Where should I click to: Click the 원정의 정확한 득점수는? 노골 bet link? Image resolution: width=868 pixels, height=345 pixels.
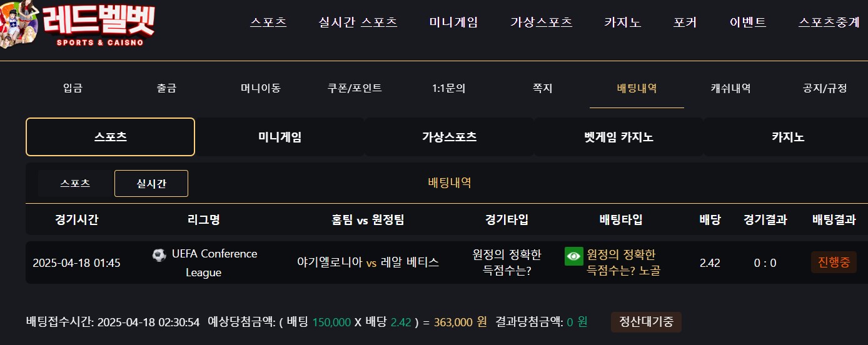tap(623, 262)
